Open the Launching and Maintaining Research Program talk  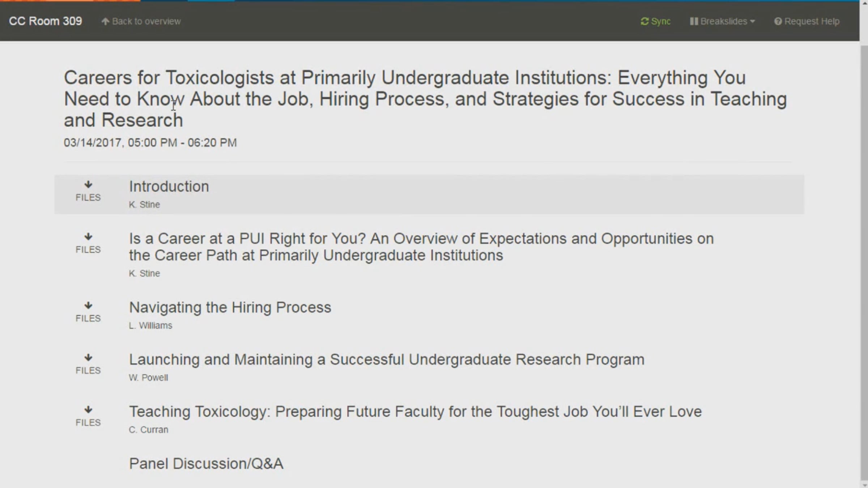tap(387, 359)
